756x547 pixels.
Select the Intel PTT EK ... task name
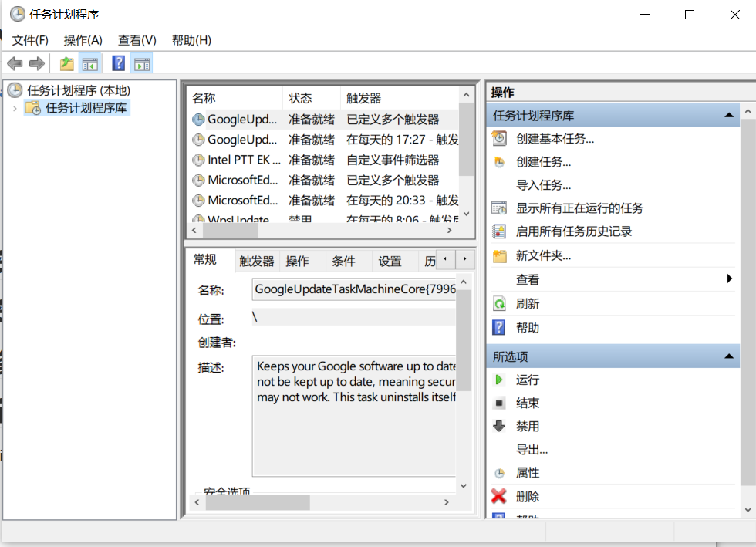tap(244, 160)
